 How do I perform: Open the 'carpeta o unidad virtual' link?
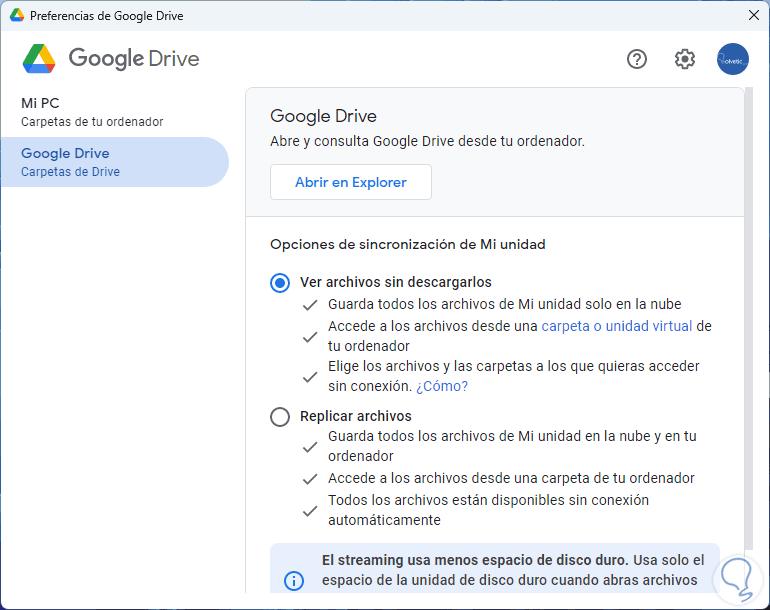point(617,326)
